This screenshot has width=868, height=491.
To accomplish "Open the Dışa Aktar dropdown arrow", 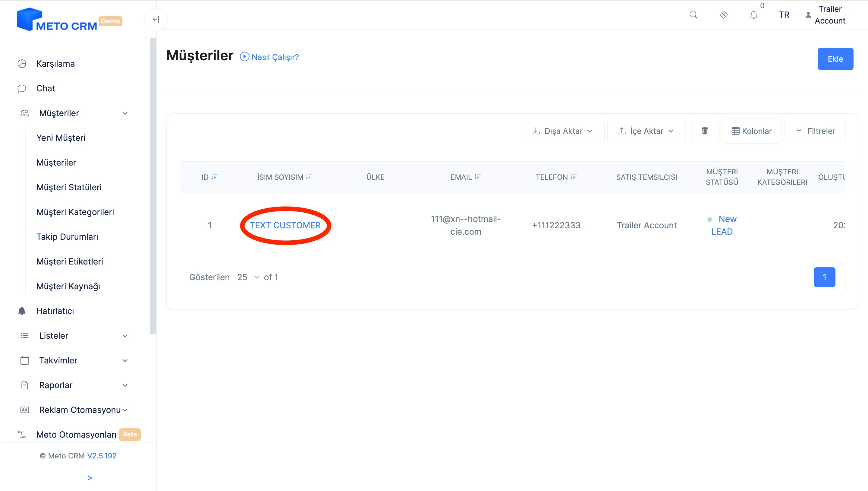I will 590,131.
